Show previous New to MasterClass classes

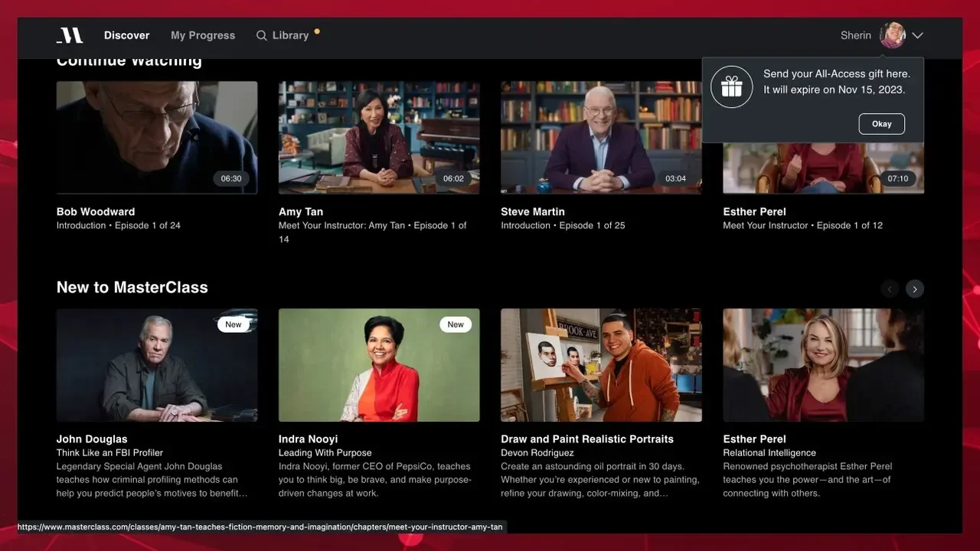point(890,289)
